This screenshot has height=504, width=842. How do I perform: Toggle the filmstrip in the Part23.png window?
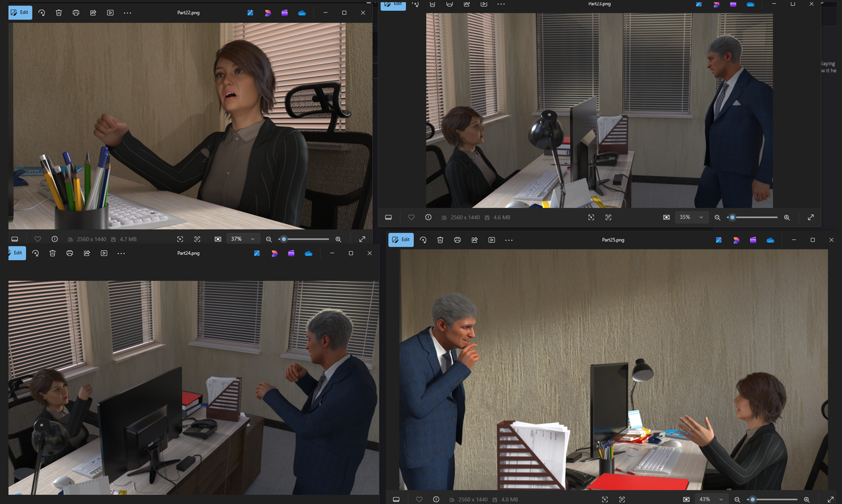point(388,217)
